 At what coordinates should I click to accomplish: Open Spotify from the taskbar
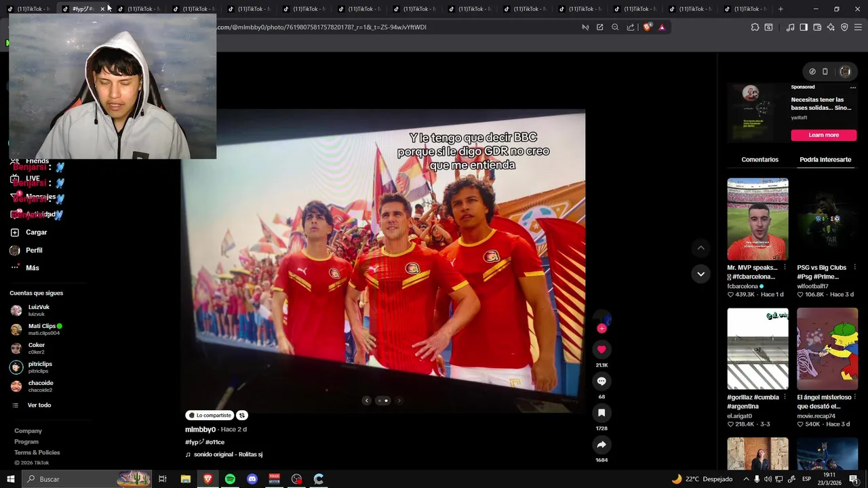tap(230, 479)
